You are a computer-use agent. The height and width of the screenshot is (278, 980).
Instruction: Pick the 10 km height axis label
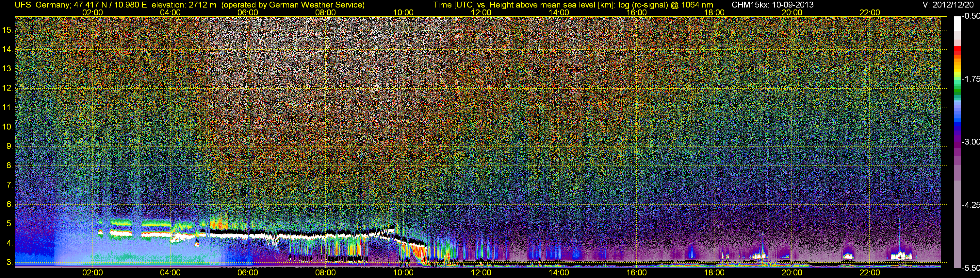7,127
